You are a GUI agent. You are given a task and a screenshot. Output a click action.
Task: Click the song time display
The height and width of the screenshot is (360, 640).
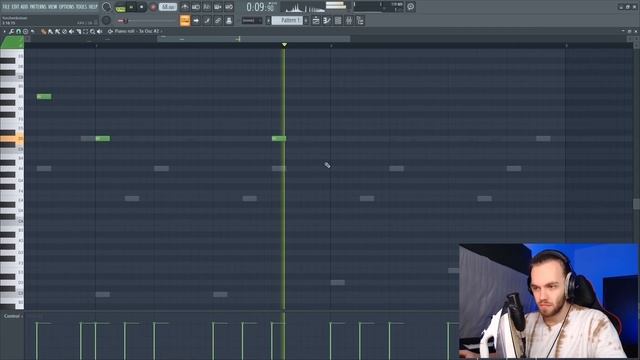tap(260, 7)
